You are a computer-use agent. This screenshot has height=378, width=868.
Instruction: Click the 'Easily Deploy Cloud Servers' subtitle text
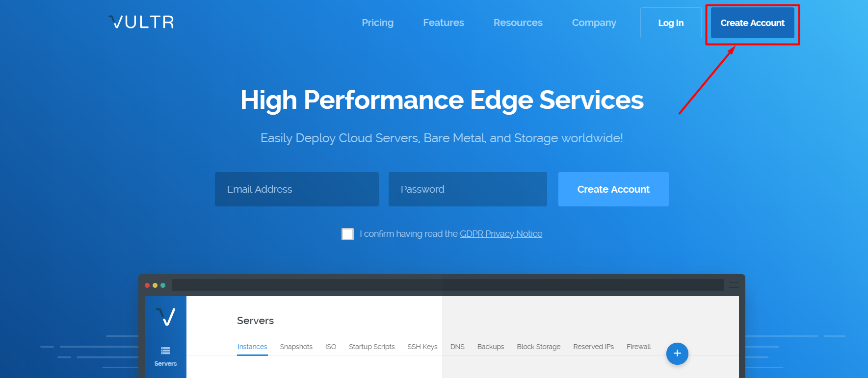point(442,138)
